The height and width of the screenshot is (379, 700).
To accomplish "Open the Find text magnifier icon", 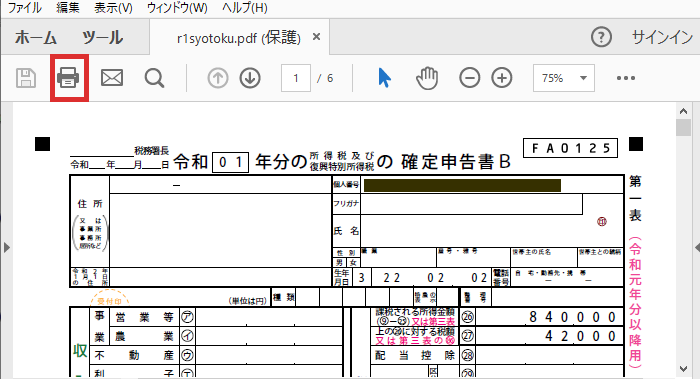I will point(154,78).
